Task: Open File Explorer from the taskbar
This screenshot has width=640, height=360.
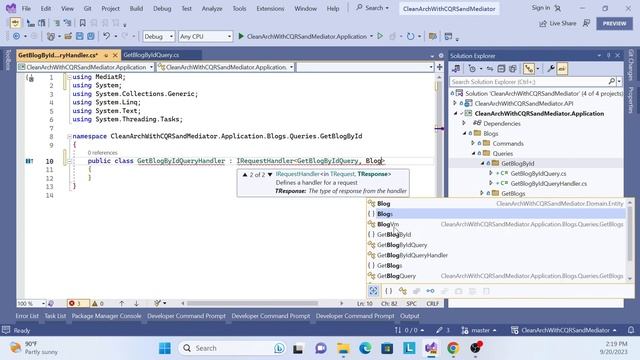Action: click(343, 348)
